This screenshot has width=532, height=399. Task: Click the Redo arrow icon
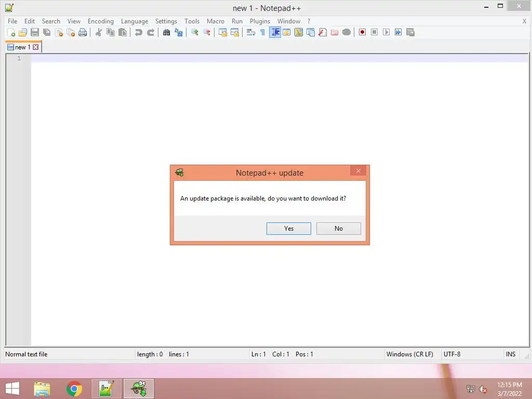150,32
